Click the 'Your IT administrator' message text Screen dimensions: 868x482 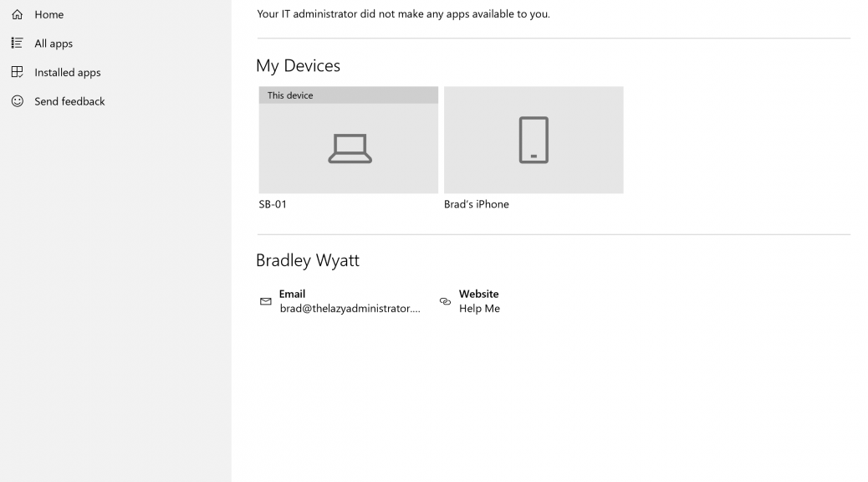coord(404,14)
